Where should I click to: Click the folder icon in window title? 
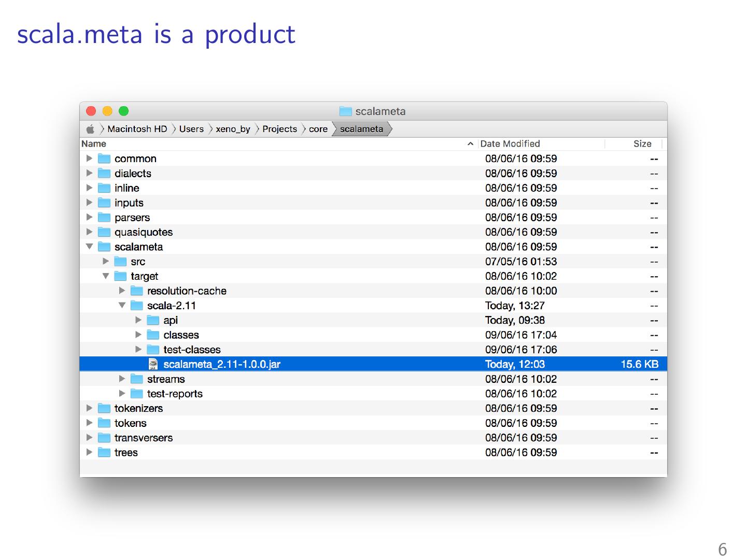(345, 111)
